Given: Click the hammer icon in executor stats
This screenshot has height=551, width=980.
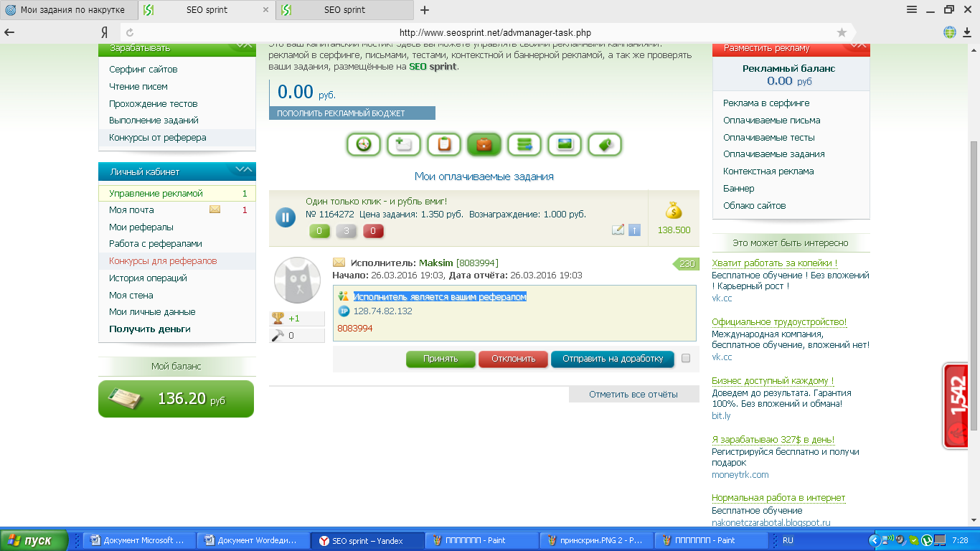Looking at the screenshot, I should pos(278,335).
